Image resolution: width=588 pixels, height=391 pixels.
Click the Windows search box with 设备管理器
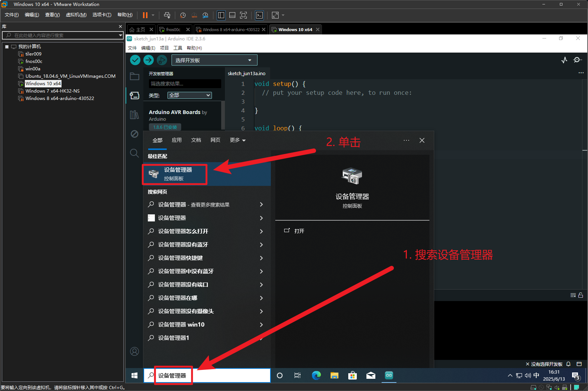click(207, 375)
